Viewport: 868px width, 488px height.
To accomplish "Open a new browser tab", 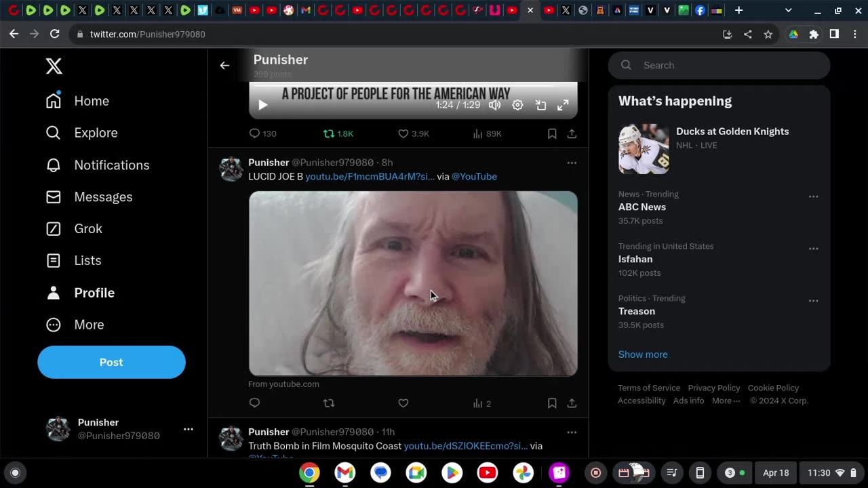I will click(x=738, y=10).
